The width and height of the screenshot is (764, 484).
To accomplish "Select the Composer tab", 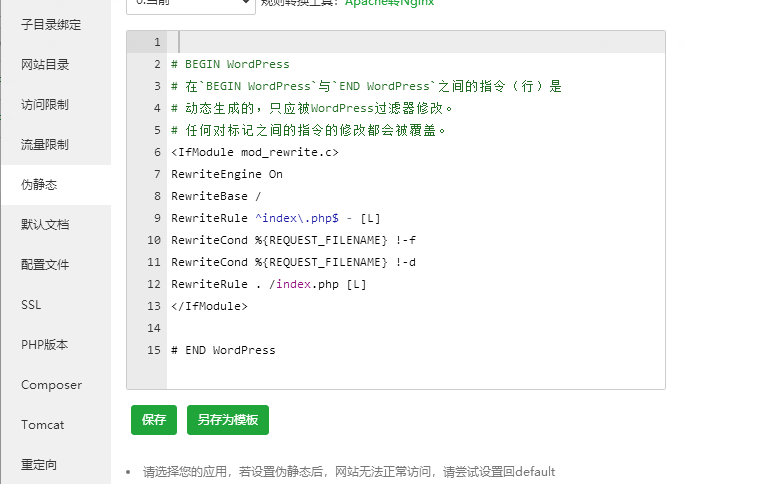I will click(x=51, y=385).
